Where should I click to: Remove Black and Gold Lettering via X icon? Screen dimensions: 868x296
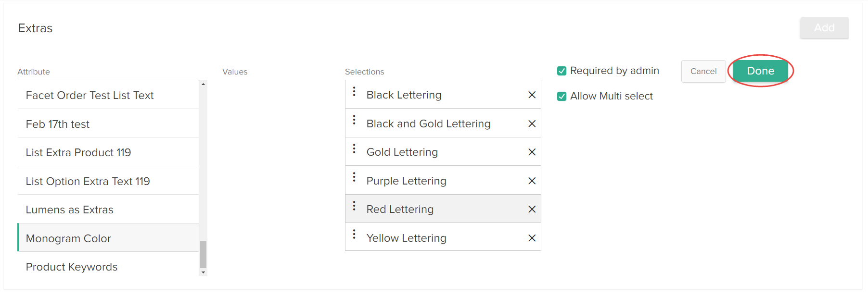point(532,123)
